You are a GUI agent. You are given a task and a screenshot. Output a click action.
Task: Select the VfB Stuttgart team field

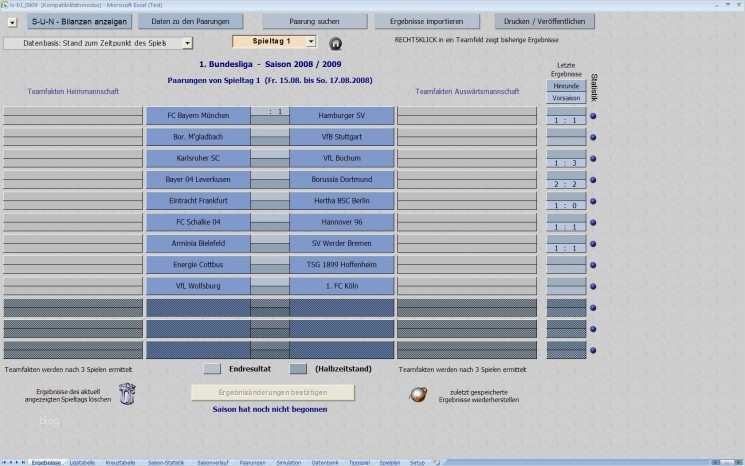(x=342, y=137)
